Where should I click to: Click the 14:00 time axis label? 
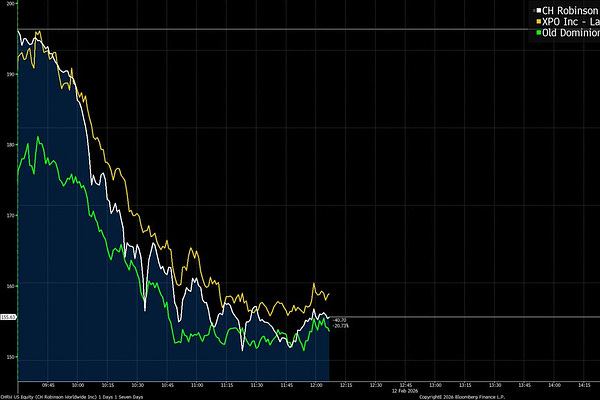pyautogui.click(x=554, y=385)
